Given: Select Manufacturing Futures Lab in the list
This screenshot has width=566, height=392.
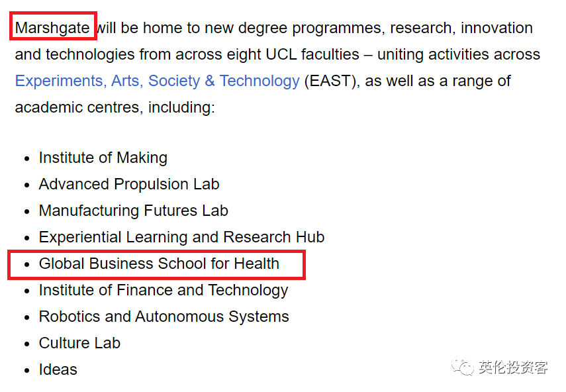Looking at the screenshot, I should [133, 211].
